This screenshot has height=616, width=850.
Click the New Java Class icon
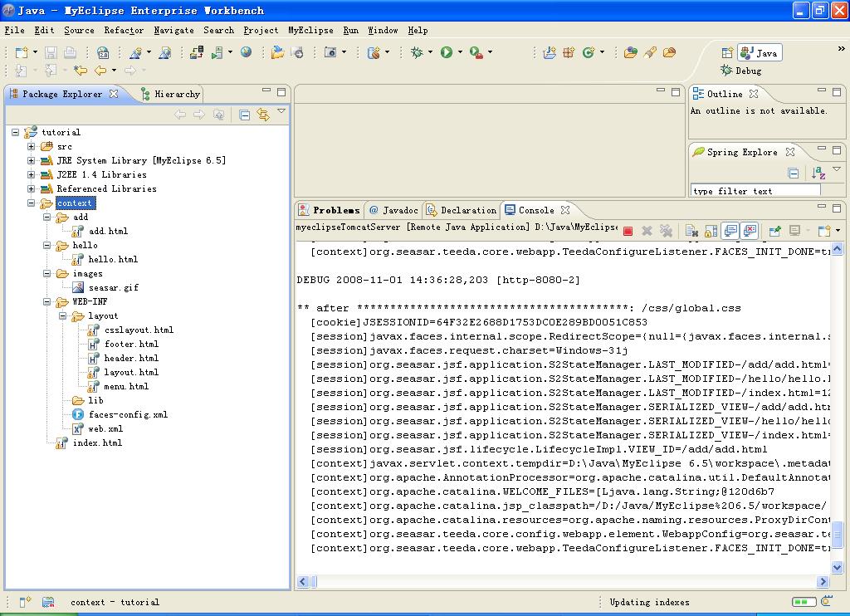click(x=589, y=52)
